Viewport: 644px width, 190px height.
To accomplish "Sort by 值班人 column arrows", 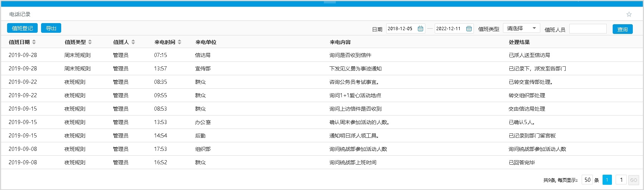I will pyautogui.click(x=133, y=42).
